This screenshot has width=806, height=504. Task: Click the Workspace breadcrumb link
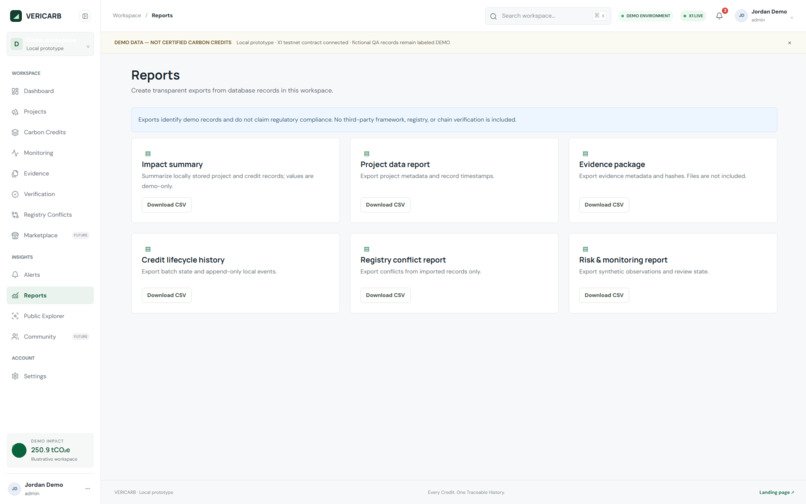click(126, 15)
